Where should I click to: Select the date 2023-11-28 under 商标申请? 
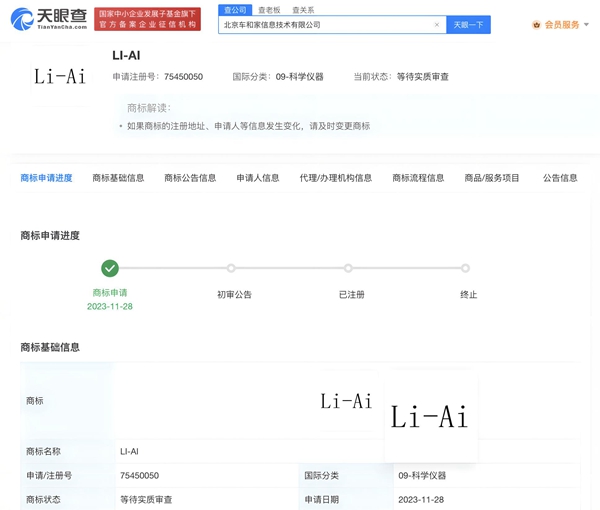110,306
